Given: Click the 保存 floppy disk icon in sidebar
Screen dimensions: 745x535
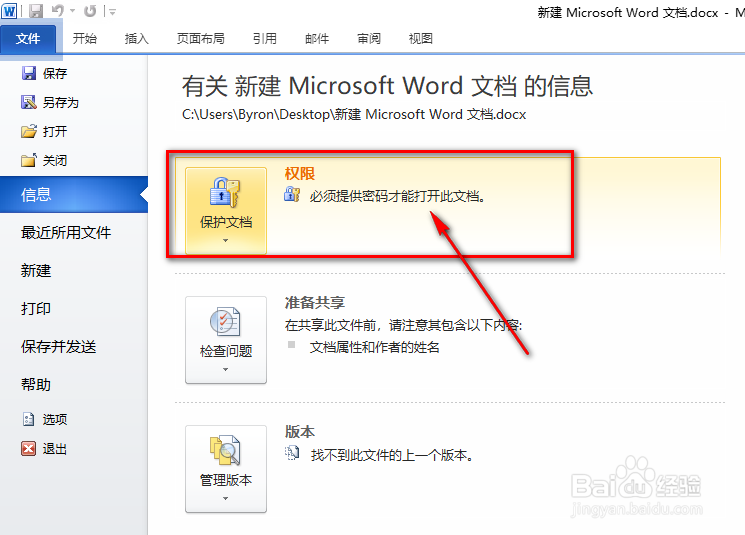Looking at the screenshot, I should pos(29,73).
